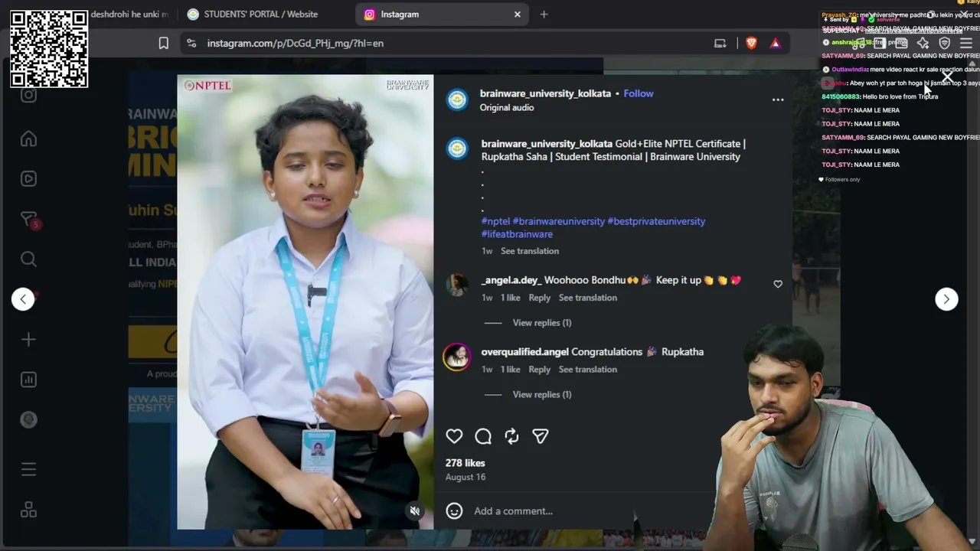
Task: Click the Instagram logo in the sidebar
Action: coord(28,95)
